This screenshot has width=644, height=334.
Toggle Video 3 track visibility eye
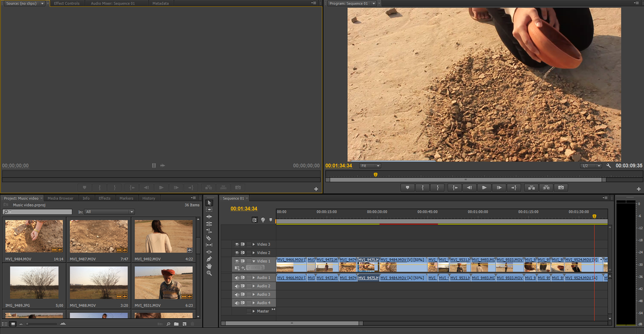tap(237, 244)
